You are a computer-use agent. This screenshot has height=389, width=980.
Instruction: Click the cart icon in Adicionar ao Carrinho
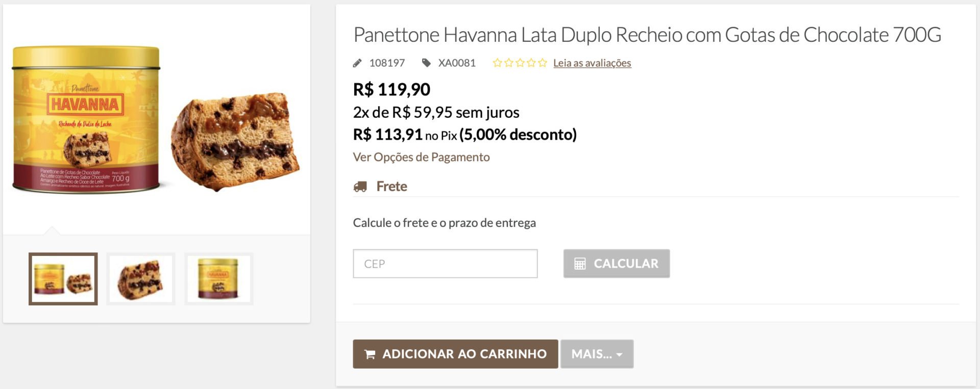pos(370,354)
